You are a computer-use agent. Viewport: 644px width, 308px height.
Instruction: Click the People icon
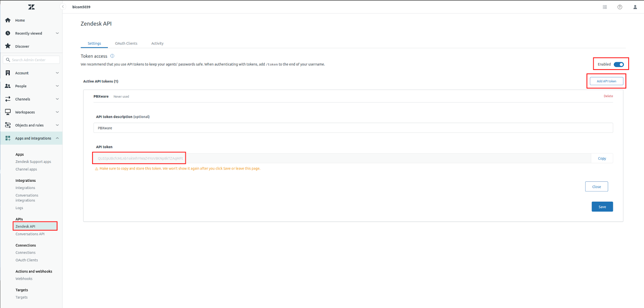(x=8, y=86)
